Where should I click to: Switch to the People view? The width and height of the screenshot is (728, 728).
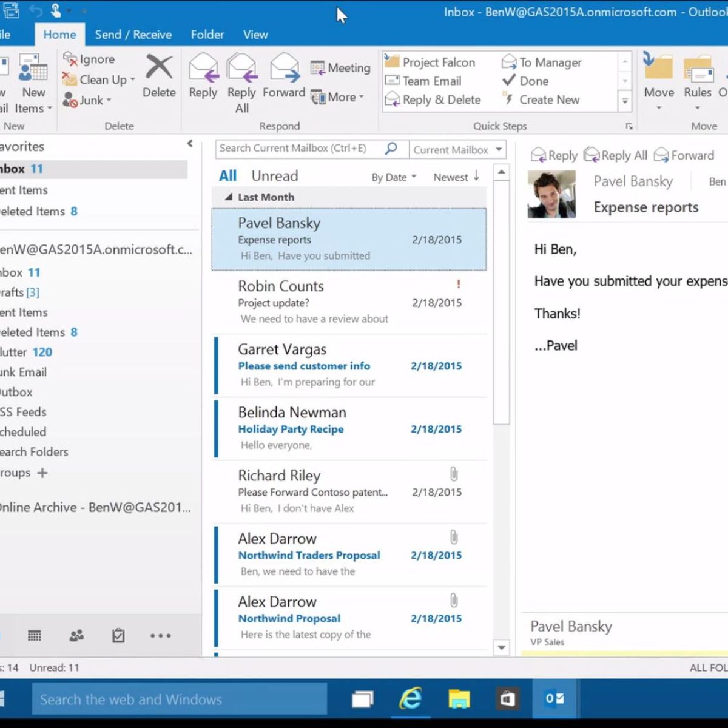[76, 635]
